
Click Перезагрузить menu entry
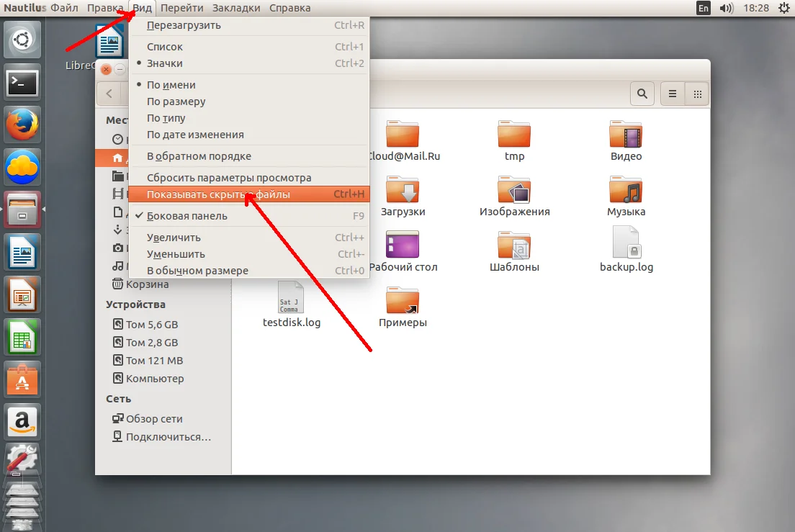(x=249, y=25)
